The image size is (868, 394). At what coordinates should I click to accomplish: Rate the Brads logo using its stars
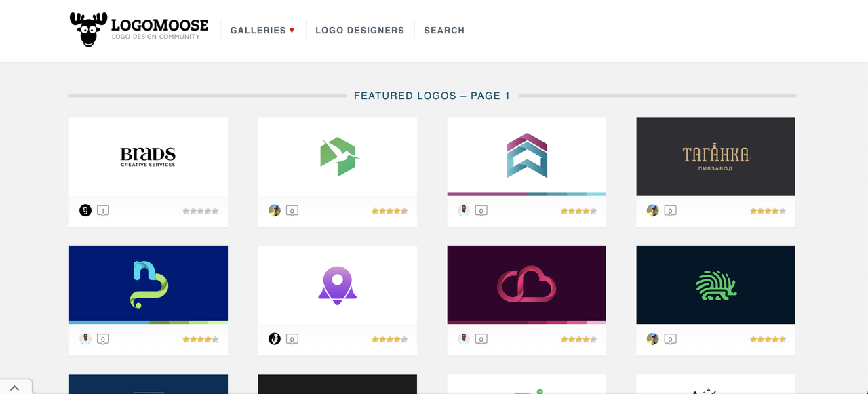tap(201, 211)
